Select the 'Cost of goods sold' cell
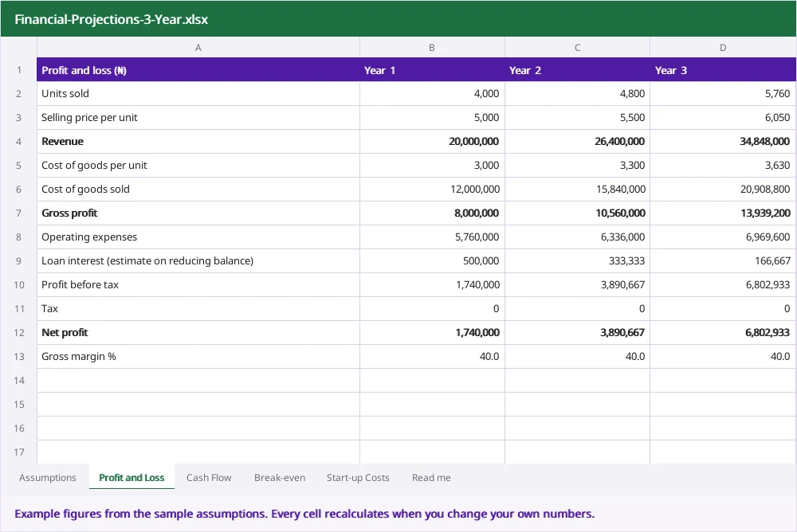 198,189
